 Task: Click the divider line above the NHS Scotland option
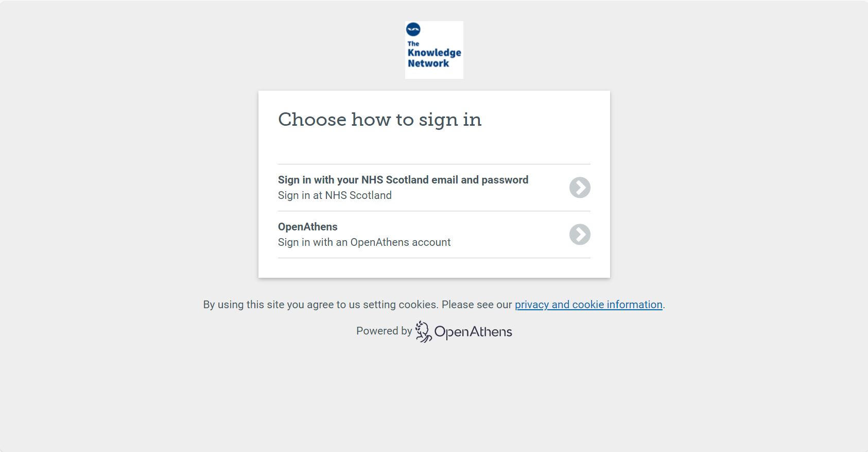pyautogui.click(x=434, y=164)
